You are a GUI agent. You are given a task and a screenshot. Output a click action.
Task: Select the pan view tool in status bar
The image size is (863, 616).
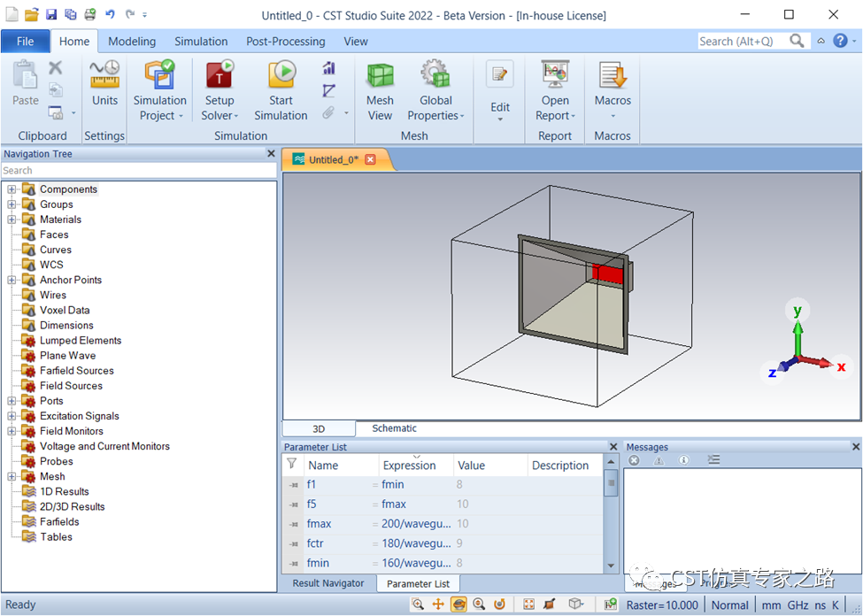pos(438,604)
